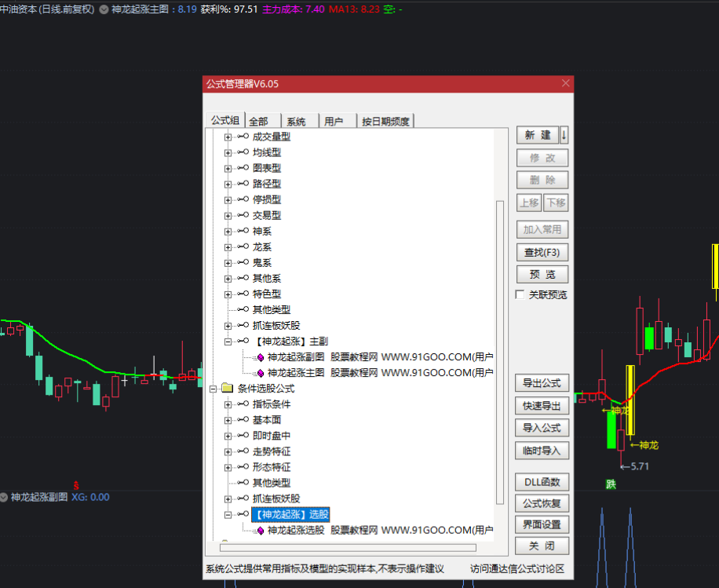Open the 访问通达信公式讨论区 link

tap(517, 569)
